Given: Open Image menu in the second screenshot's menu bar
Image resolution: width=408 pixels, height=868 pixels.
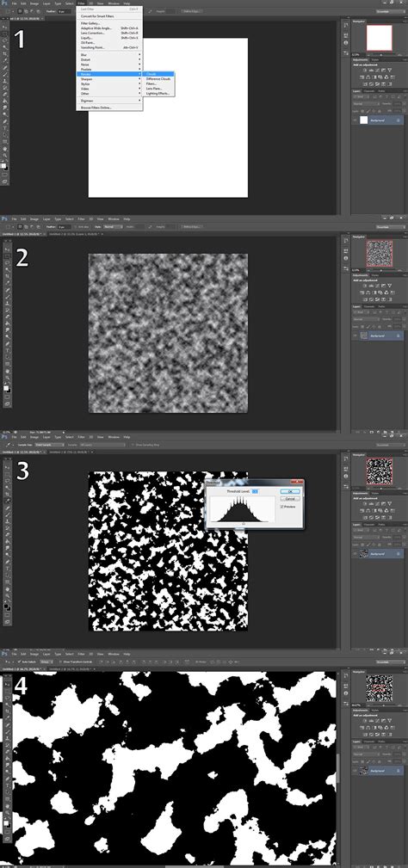Looking at the screenshot, I should [x=34, y=219].
